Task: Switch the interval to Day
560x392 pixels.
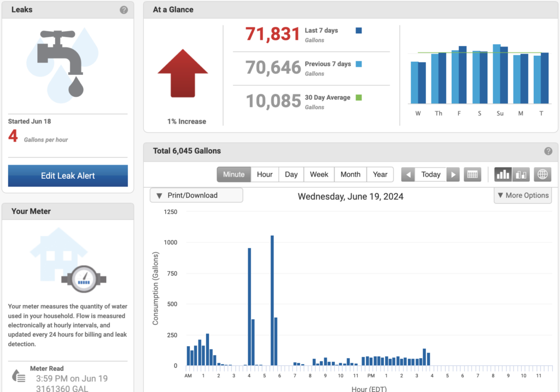Action: tap(291, 174)
